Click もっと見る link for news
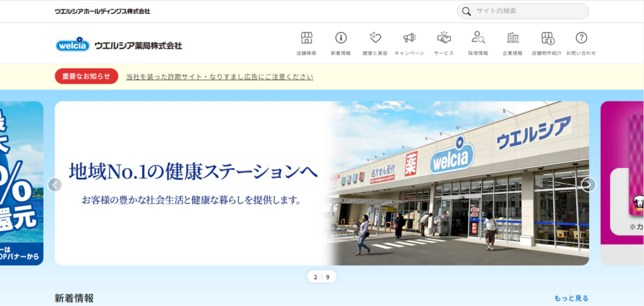The image size is (644, 306). click(571, 298)
